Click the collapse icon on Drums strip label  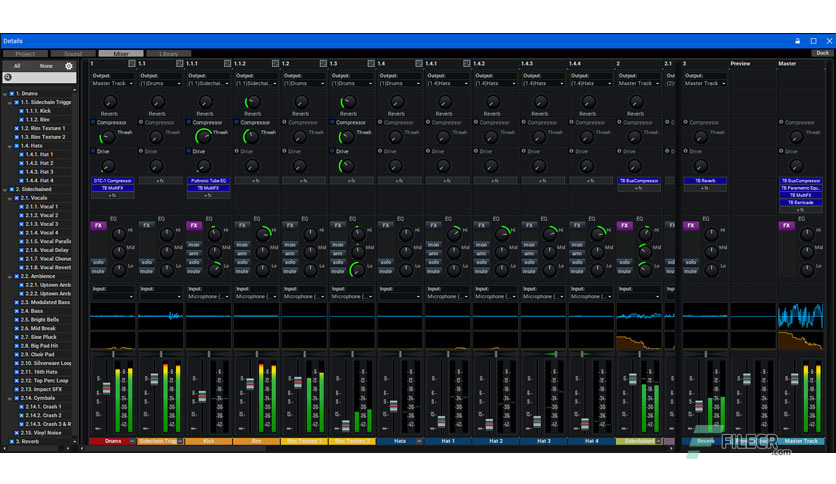pyautogui.click(x=132, y=441)
